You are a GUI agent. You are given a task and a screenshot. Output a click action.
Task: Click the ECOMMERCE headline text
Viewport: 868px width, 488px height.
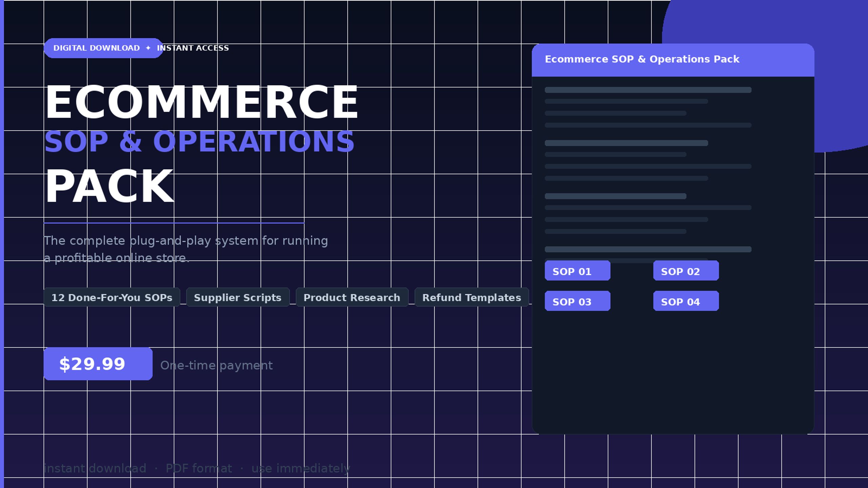(x=201, y=102)
